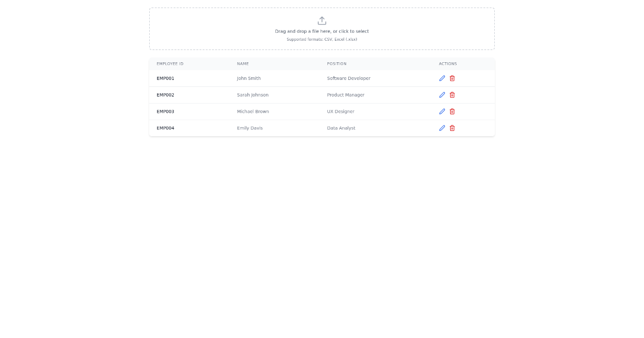Click the ACTIONS column header
Viewport: 644px width, 338px height.
(x=448, y=63)
